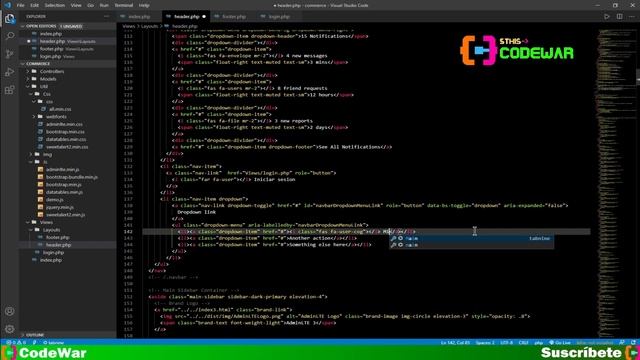
Task: Collapse the Layouts folder
Action: (x=51, y=230)
